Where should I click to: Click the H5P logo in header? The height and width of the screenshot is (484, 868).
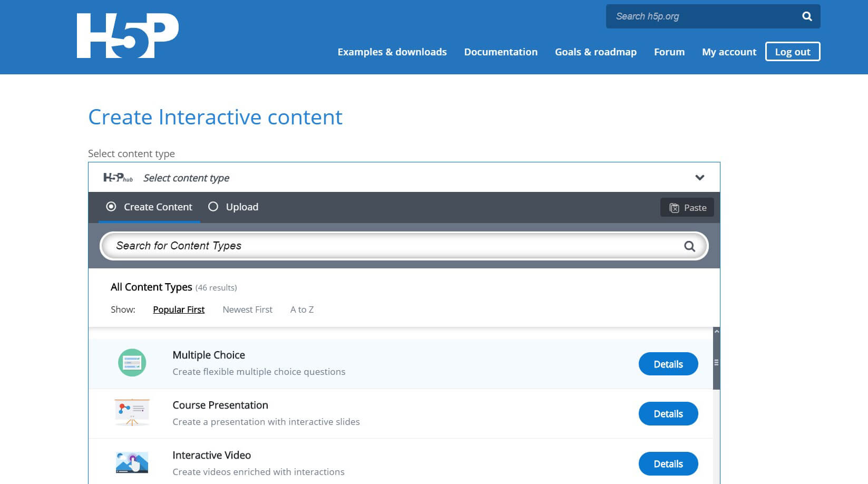128,36
